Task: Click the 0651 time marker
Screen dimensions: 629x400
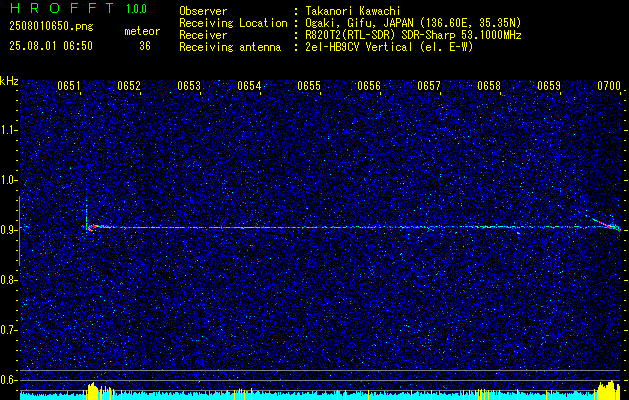Action: [69, 85]
